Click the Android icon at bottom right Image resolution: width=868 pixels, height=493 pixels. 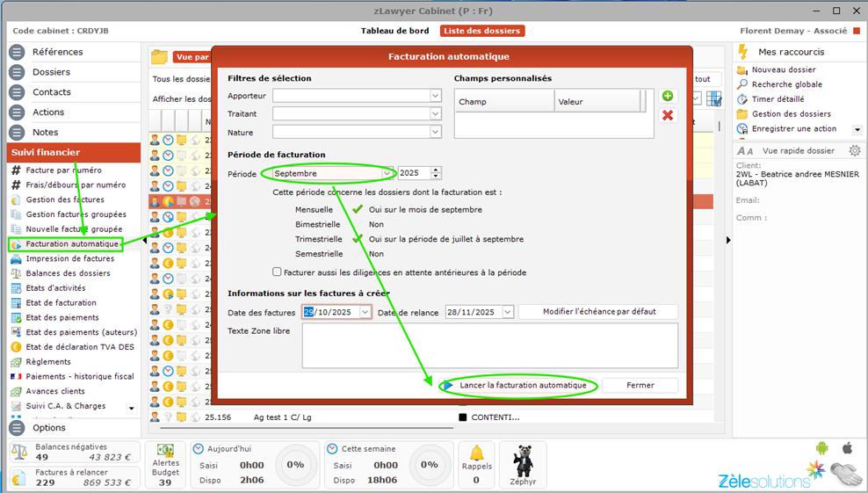(x=821, y=448)
